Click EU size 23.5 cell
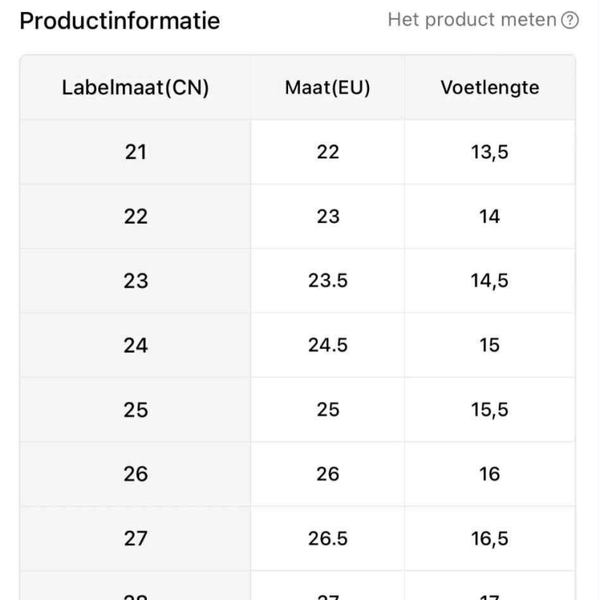Viewport: 600px width, 600px height. pos(327,281)
